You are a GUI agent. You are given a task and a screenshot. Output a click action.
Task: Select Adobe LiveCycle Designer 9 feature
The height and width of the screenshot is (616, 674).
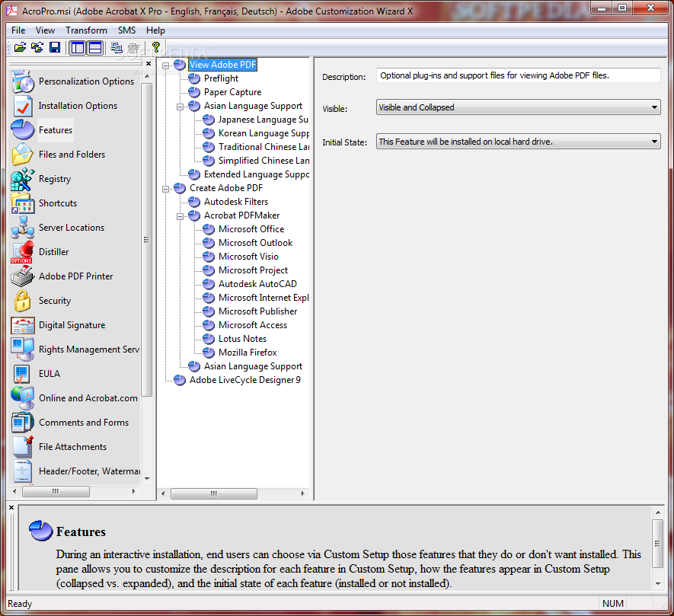(x=245, y=380)
